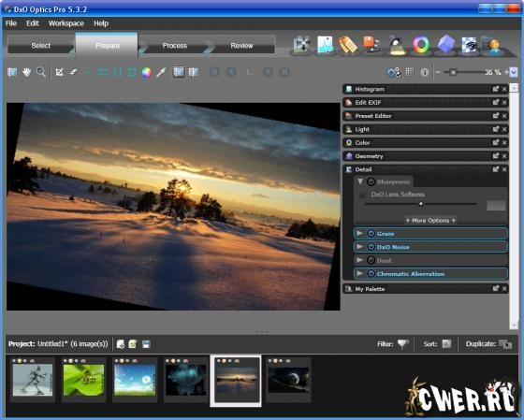Open the My Palette user icon
The image size is (524, 420).
pos(491,45)
